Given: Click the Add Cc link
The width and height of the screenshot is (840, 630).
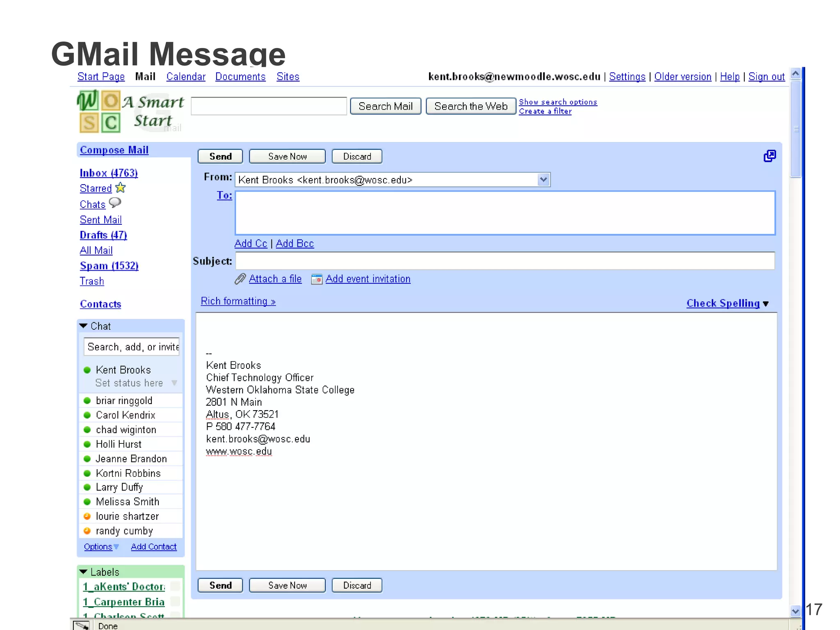Looking at the screenshot, I should click(251, 243).
